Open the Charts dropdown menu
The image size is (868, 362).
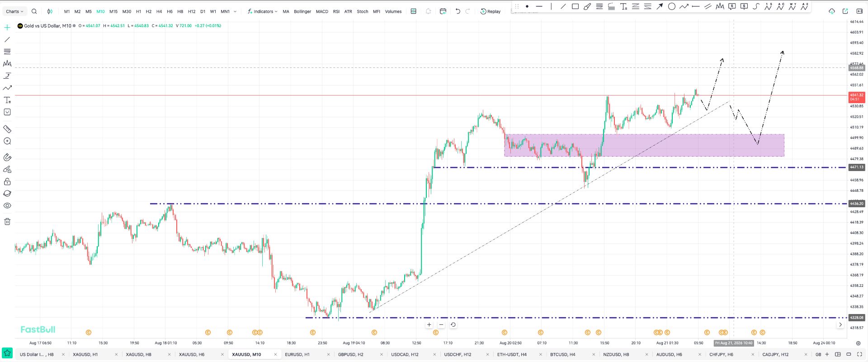pyautogui.click(x=14, y=11)
